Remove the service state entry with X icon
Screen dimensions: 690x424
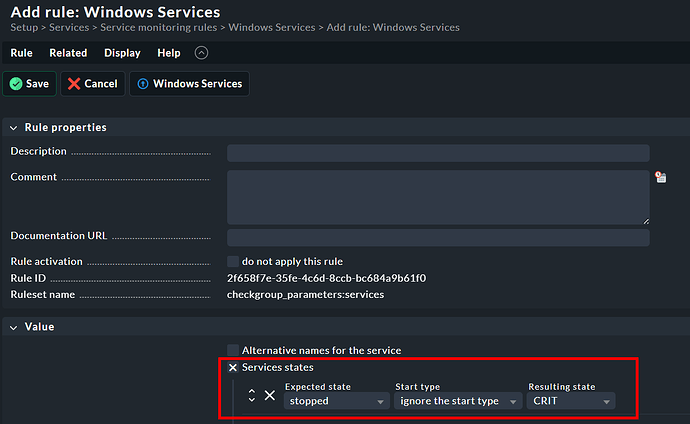point(270,396)
